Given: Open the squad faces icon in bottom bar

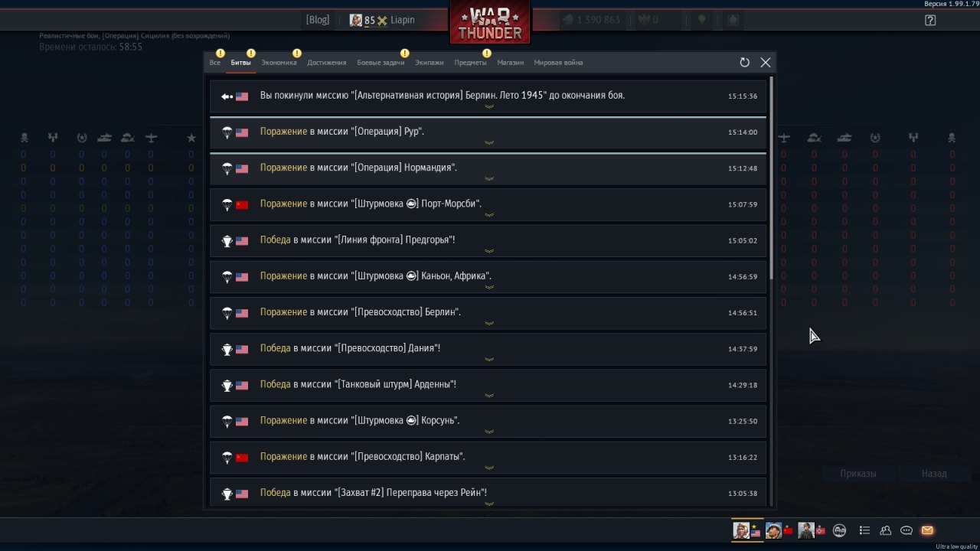Looking at the screenshot, I should (x=839, y=530).
